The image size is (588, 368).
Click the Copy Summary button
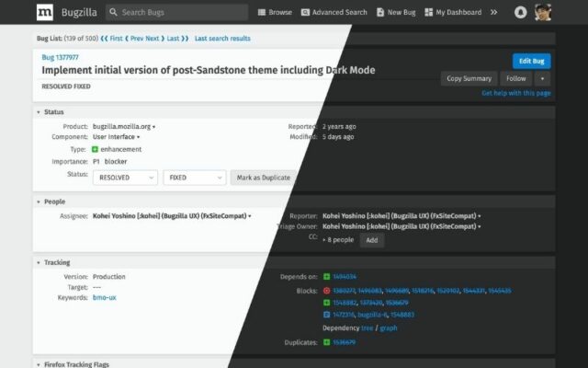tap(469, 79)
